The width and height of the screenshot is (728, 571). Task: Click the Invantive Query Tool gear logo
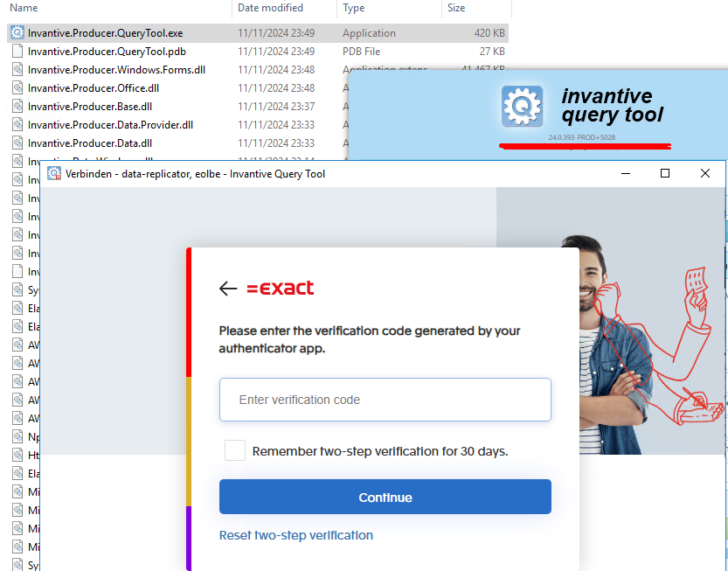click(x=522, y=106)
